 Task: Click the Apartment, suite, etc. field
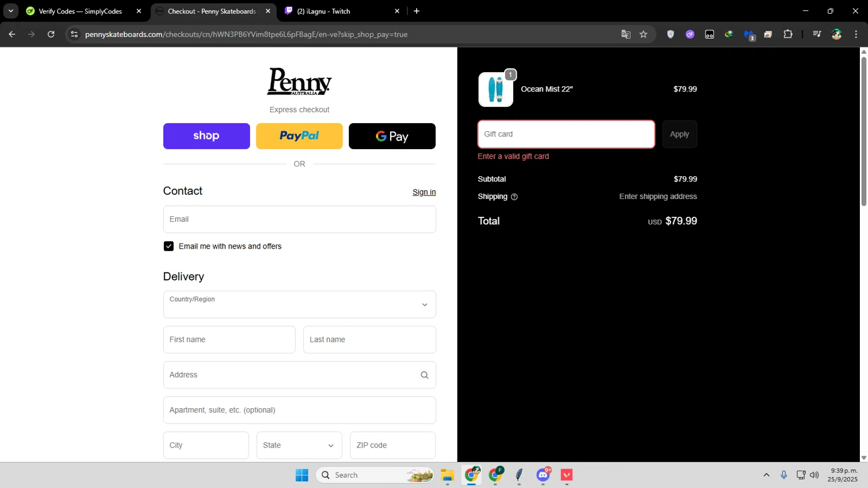coord(299,410)
